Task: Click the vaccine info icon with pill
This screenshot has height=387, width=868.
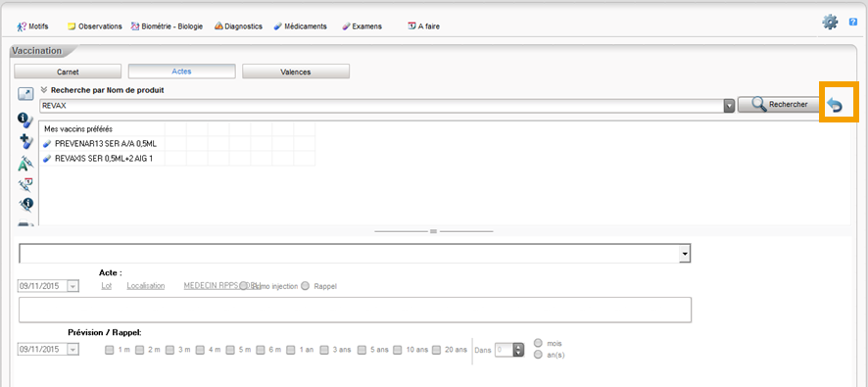Action: 25,121
